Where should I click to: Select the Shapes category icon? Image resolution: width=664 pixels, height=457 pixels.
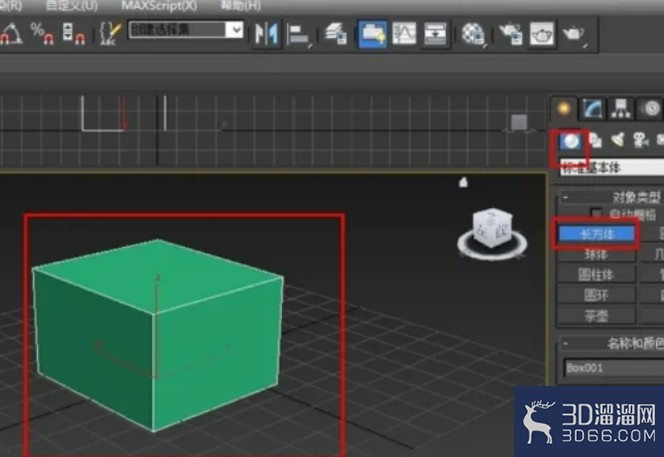click(596, 141)
